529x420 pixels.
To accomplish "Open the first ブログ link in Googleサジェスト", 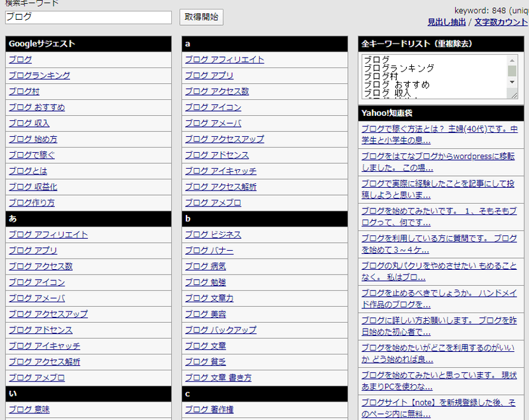I will 20,60.
